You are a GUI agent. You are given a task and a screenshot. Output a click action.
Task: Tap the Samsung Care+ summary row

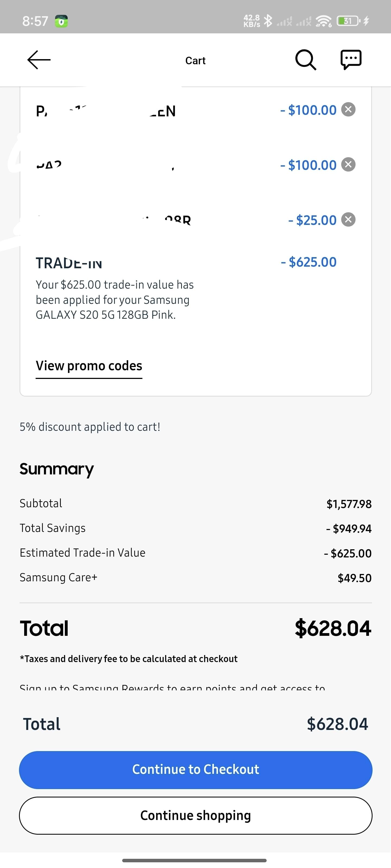tap(196, 577)
